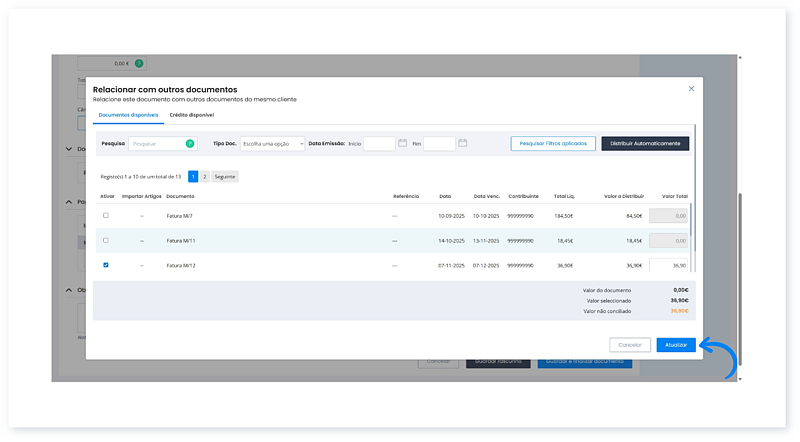Uncheck the Ativar checkbox for Fatura M/12
This screenshot has width=800, height=442.
point(106,265)
